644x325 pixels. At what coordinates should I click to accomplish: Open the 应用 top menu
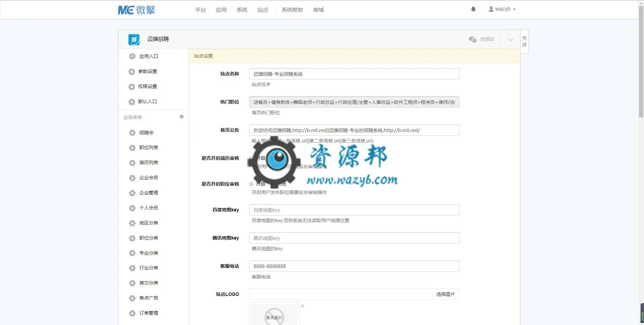click(221, 10)
